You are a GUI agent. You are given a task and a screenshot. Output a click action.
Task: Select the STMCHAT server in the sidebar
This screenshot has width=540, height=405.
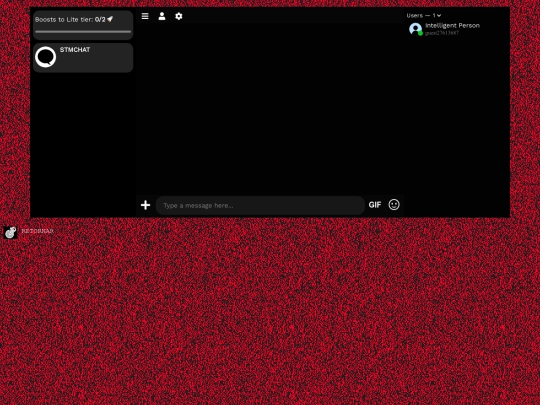(83, 58)
